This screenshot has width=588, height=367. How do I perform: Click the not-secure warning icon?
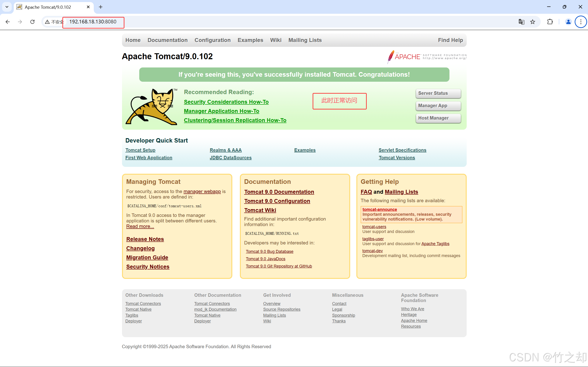coord(48,22)
